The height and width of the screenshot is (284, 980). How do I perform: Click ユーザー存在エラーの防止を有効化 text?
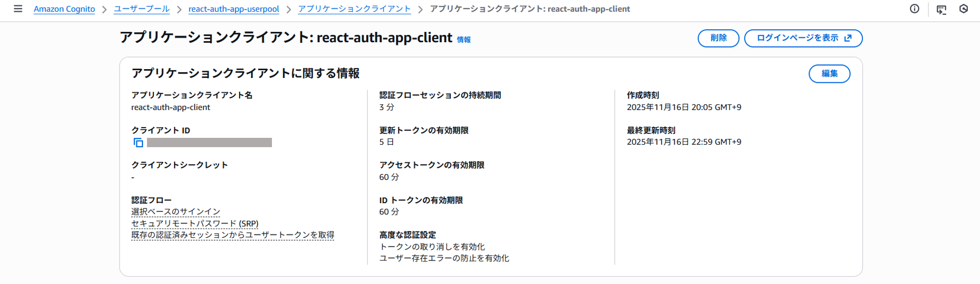point(444,258)
